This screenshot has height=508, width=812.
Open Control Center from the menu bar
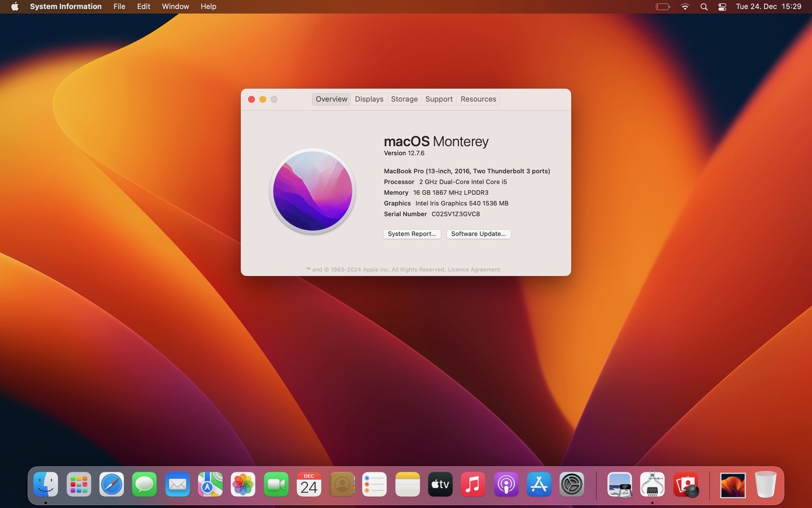click(722, 7)
